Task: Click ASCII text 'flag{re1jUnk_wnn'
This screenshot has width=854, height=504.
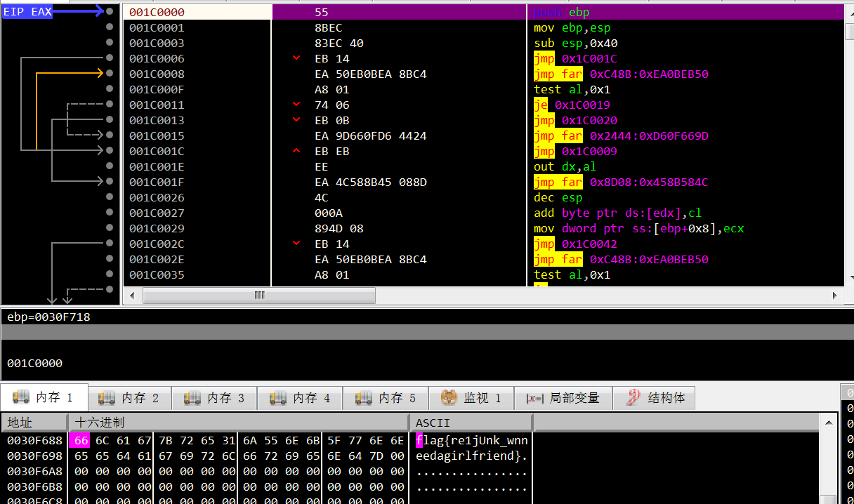Action: pyautogui.click(x=471, y=440)
